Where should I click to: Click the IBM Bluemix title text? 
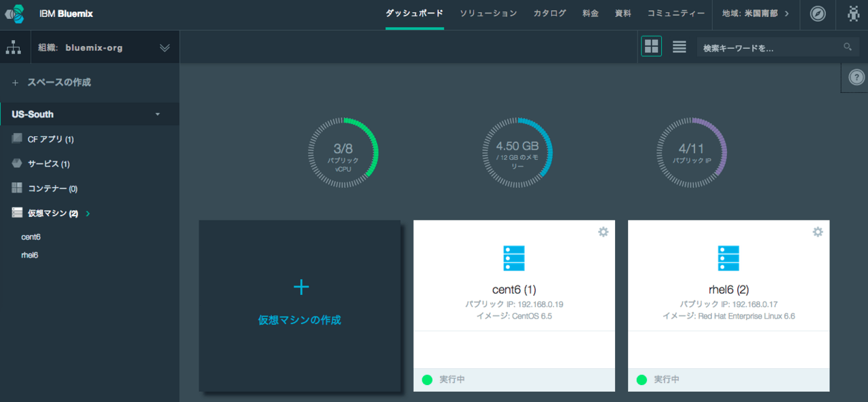[66, 14]
